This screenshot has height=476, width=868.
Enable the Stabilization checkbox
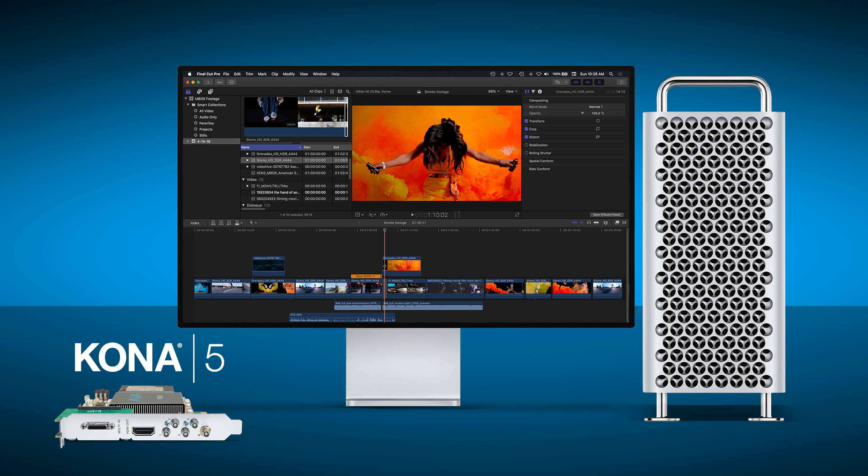point(526,145)
